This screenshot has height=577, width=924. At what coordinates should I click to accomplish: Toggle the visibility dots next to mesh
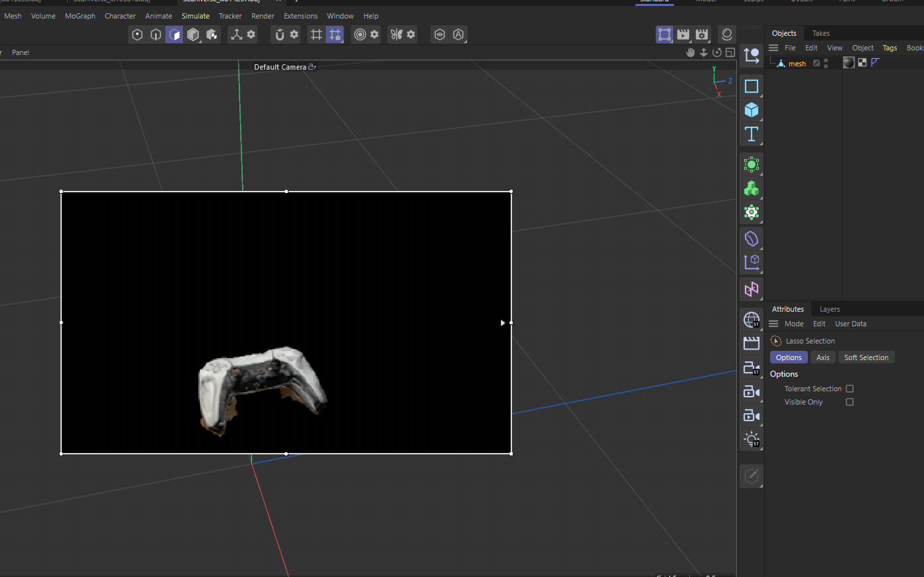click(x=826, y=62)
